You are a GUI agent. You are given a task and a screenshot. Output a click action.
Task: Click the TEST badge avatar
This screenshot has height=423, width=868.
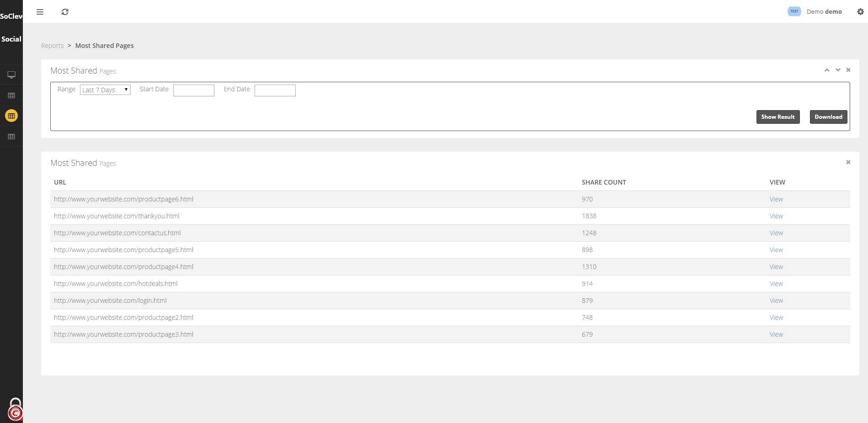click(794, 11)
